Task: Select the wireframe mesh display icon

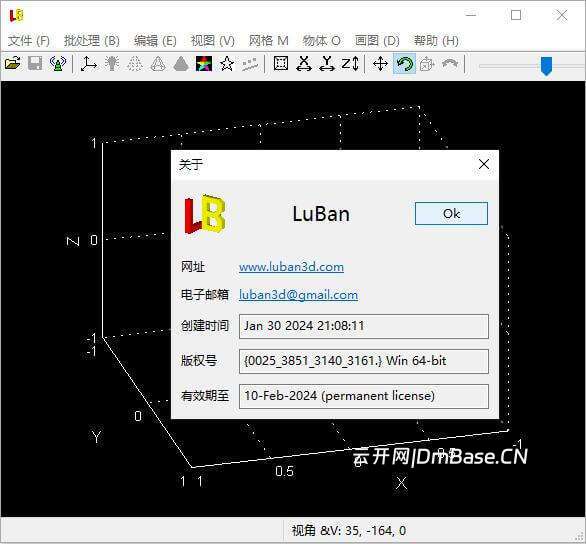Action: coord(158,64)
